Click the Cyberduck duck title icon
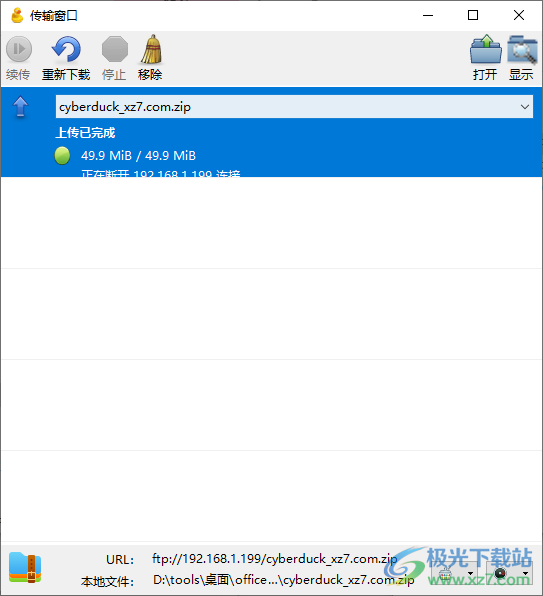 click(x=17, y=16)
